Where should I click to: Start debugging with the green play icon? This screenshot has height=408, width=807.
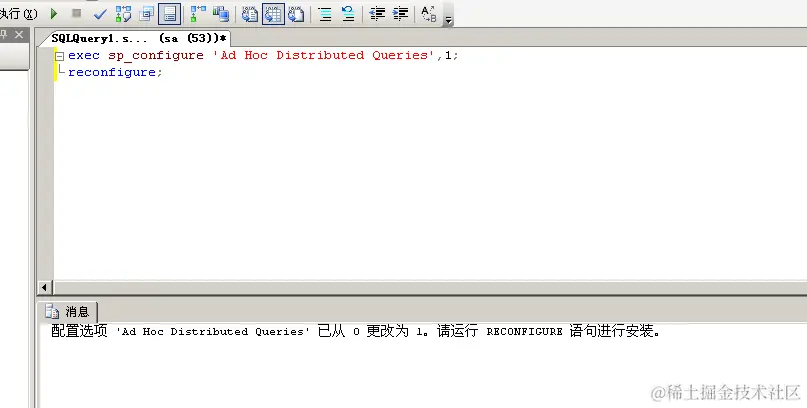[54, 13]
